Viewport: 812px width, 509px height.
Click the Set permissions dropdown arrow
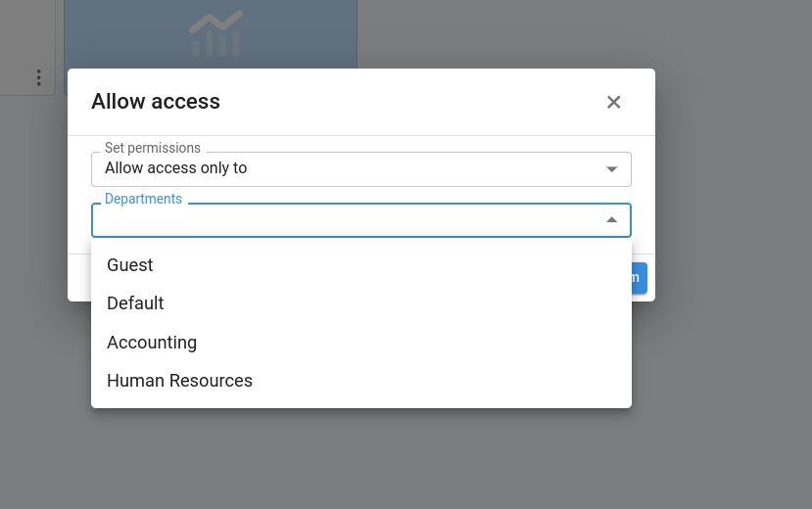(611, 169)
